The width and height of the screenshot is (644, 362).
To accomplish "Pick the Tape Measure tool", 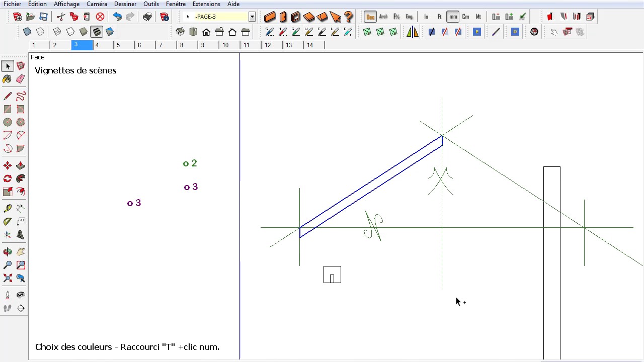I will pyautogui.click(x=8, y=208).
